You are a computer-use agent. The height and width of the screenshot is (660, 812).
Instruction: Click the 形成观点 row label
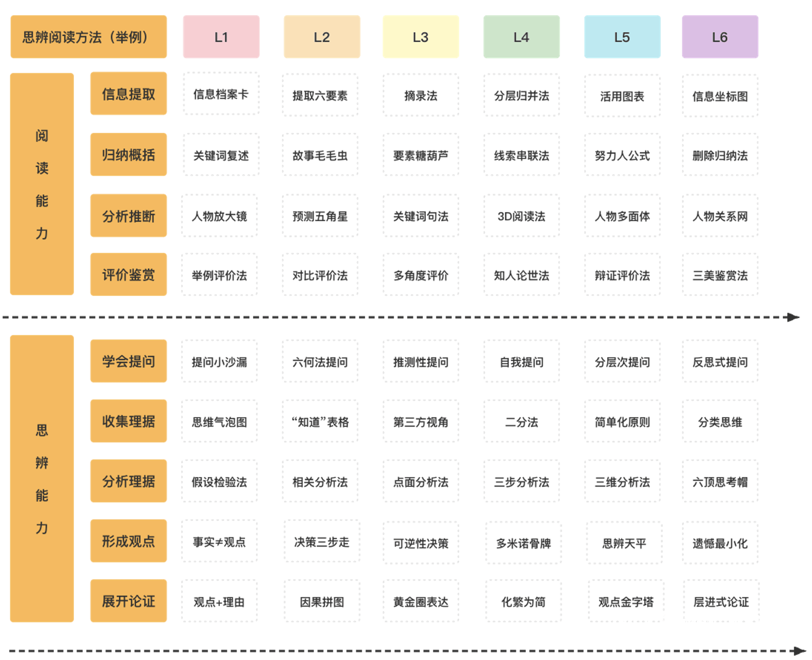[129, 541]
